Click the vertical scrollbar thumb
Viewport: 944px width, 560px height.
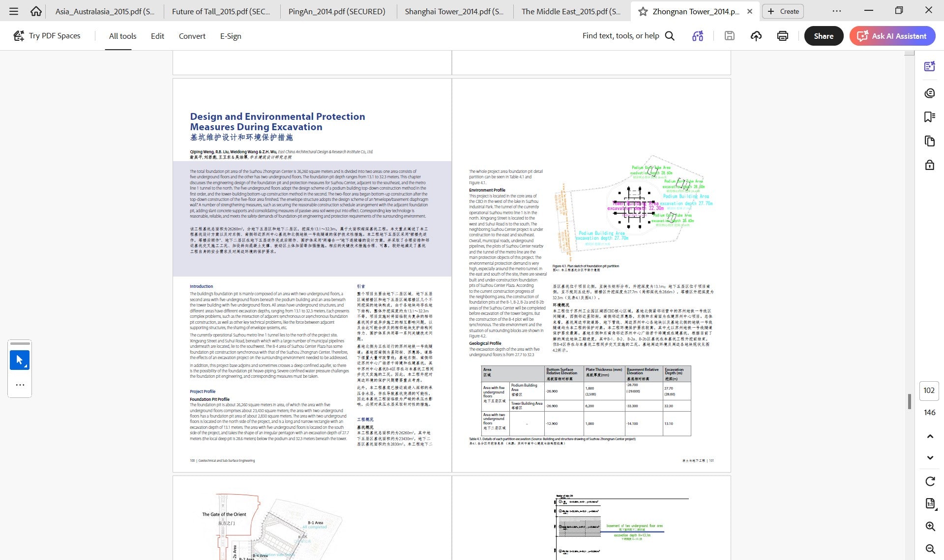click(910, 401)
